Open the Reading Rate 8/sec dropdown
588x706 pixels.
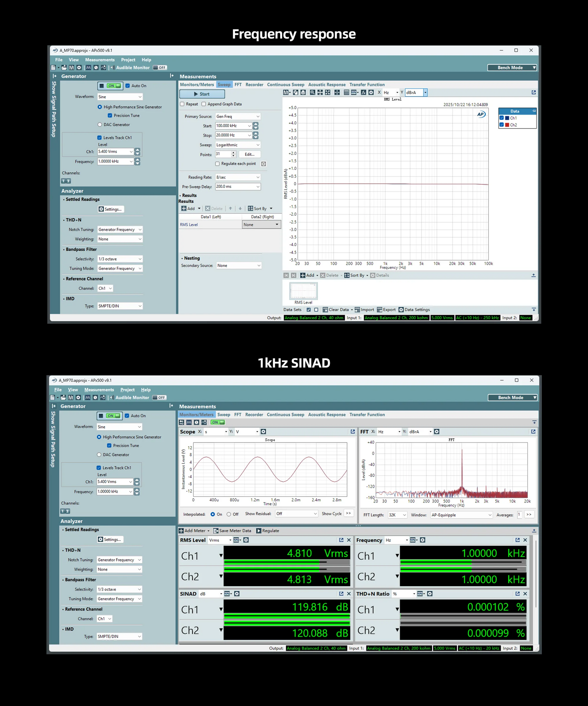click(x=238, y=177)
